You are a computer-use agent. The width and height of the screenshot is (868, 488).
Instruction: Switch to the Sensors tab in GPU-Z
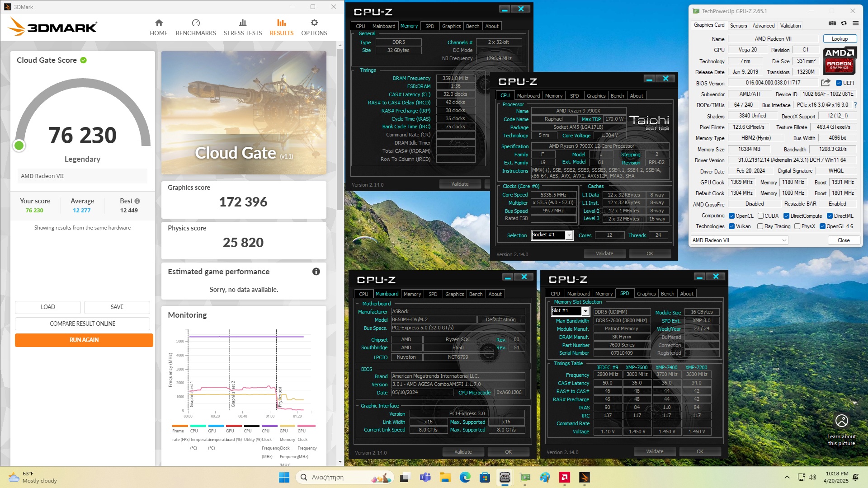tap(738, 26)
